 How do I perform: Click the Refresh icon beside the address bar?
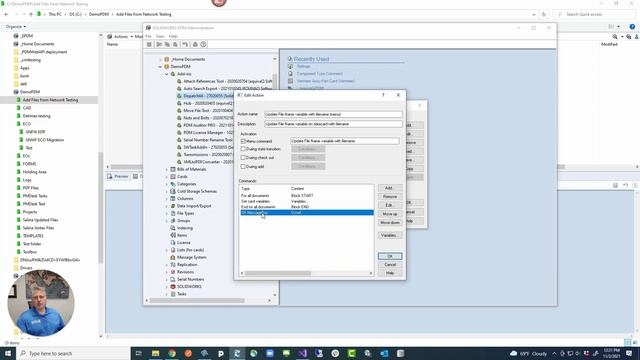coord(544,14)
